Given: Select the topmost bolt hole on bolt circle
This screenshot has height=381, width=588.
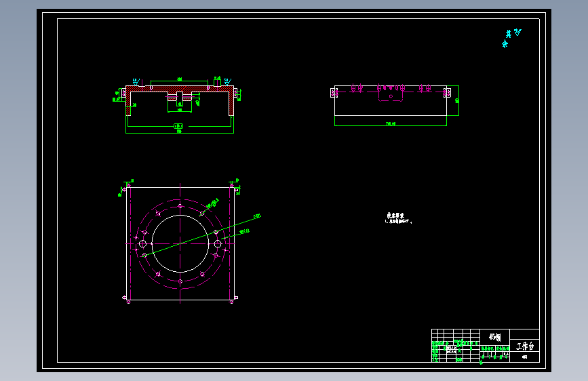Looking at the screenshot, I should (180, 206).
